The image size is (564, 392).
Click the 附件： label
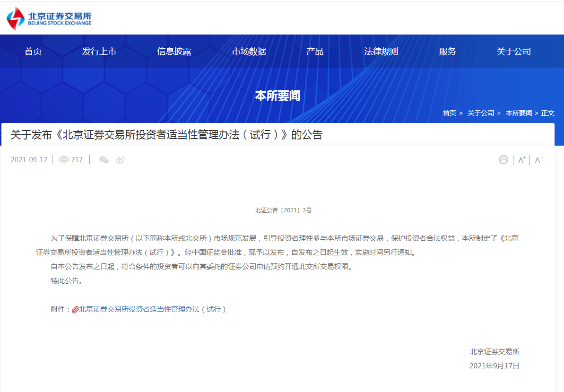(x=61, y=309)
